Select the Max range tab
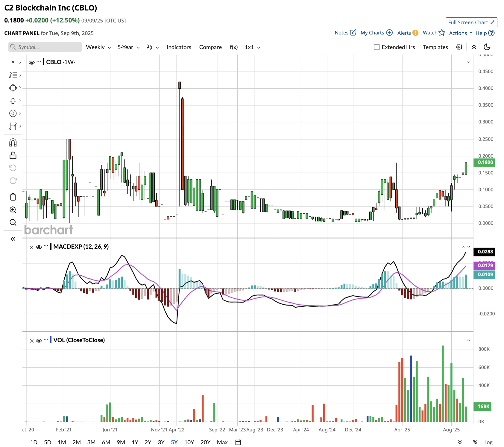 tap(222, 442)
